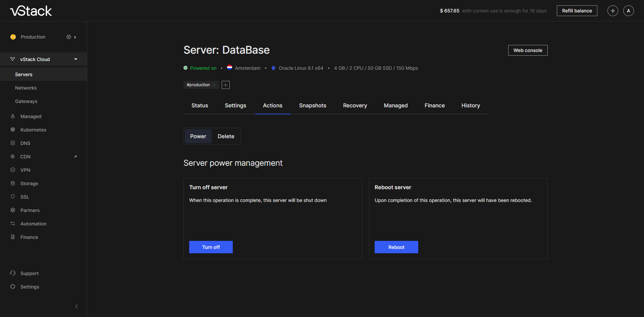Click the Storage sidebar icon

13,183
